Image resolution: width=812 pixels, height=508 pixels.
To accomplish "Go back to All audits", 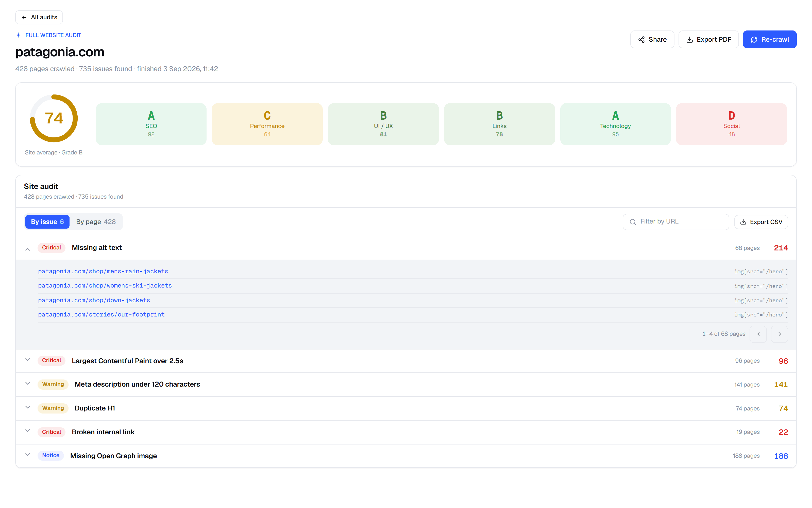I will (x=39, y=17).
